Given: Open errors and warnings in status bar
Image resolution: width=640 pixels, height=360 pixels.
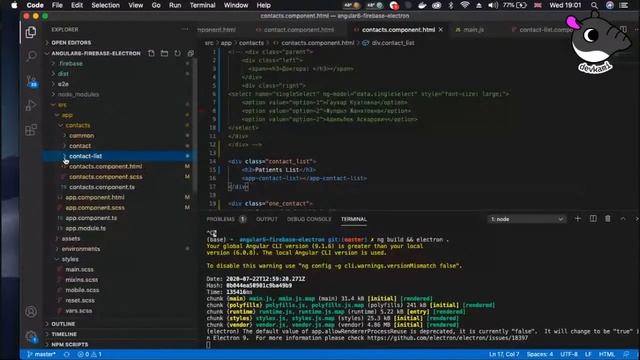Looking at the screenshot, I should click(89, 354).
